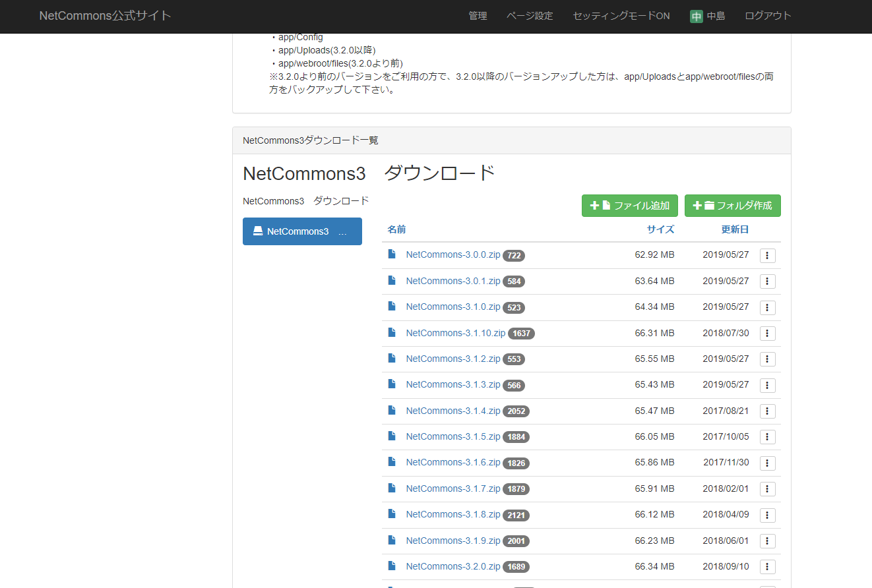Open the options menu for NetCommons-3.1.10.zip

(x=767, y=334)
